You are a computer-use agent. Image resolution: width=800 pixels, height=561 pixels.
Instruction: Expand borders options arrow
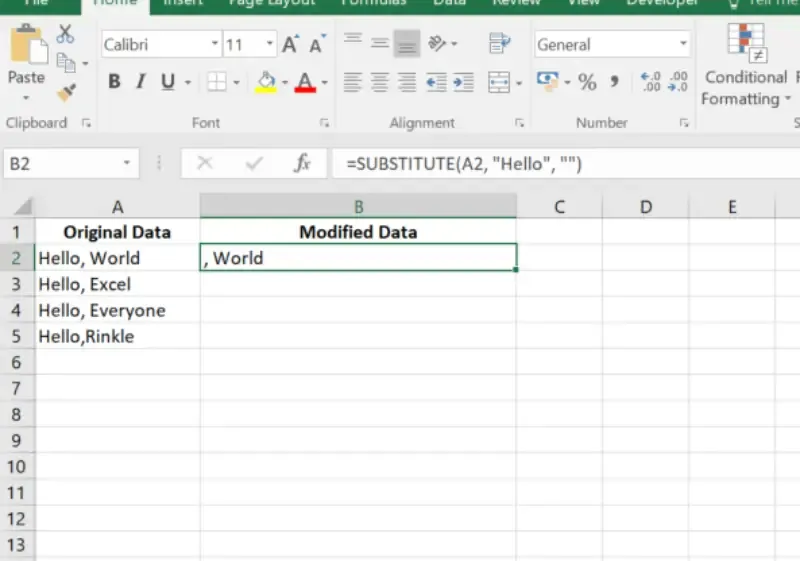(x=236, y=82)
